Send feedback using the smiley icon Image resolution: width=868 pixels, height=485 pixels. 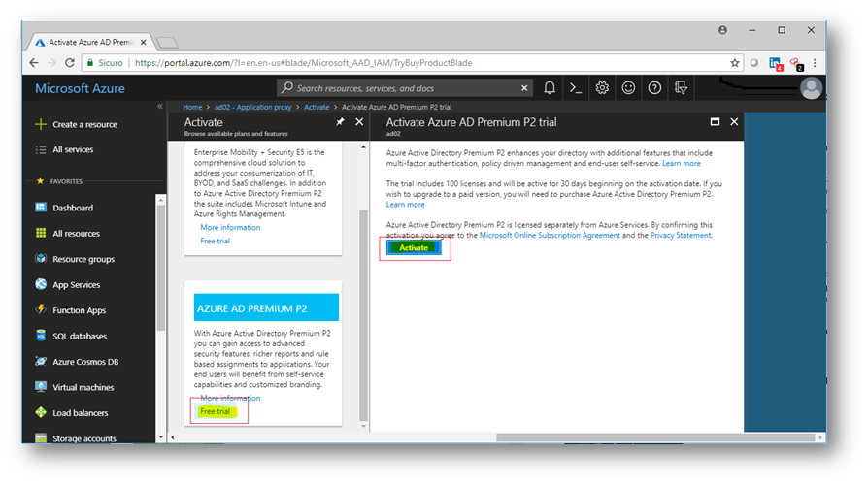(628, 88)
